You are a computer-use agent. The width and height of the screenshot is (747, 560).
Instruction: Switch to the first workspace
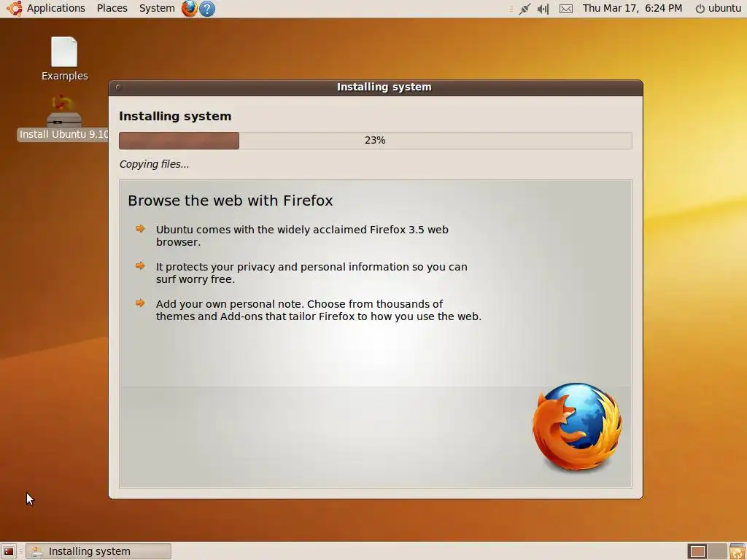click(697, 551)
